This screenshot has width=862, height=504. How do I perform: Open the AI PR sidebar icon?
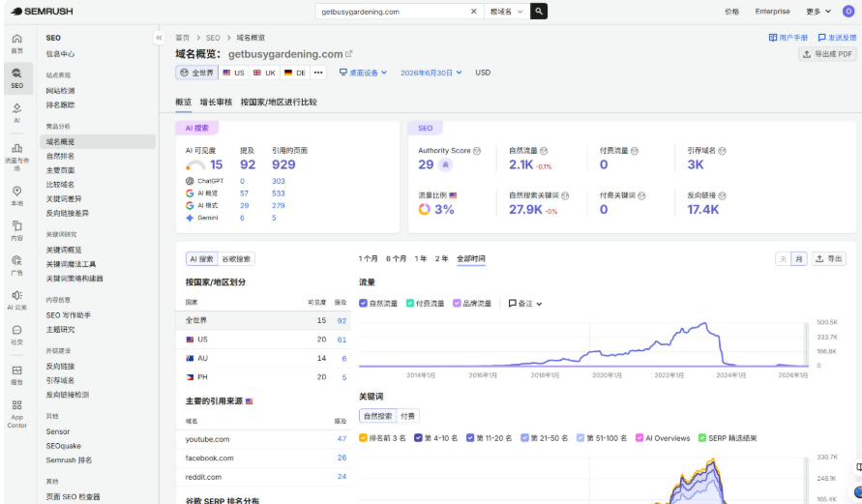[17, 300]
